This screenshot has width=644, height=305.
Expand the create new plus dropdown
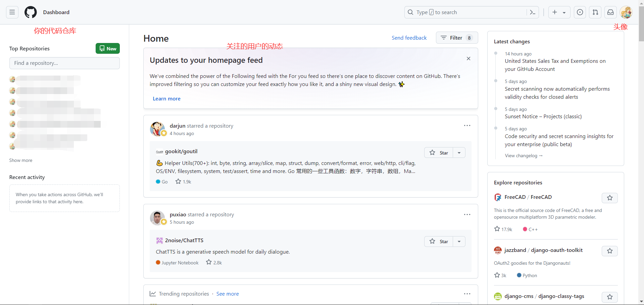[x=559, y=12]
